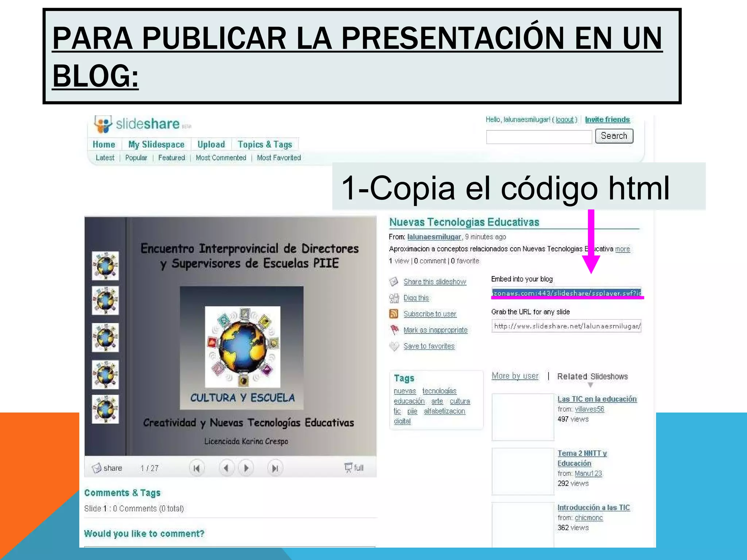Click the main slide preview in player
The width and height of the screenshot is (747, 560).
[x=231, y=336]
